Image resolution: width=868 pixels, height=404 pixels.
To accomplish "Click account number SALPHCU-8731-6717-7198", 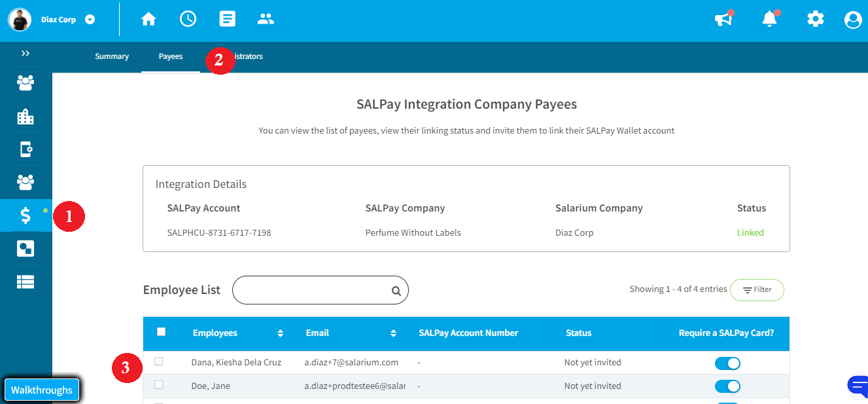I will tap(219, 232).
